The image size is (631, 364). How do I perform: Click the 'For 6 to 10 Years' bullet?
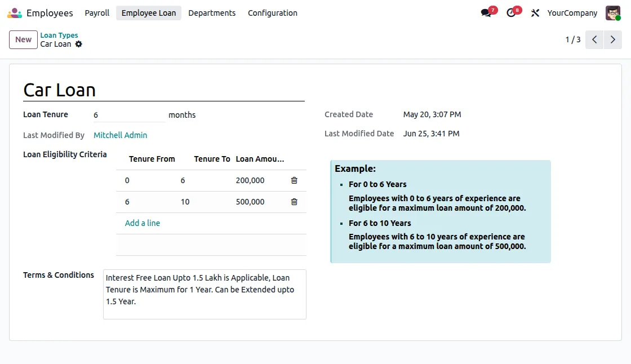point(380,223)
